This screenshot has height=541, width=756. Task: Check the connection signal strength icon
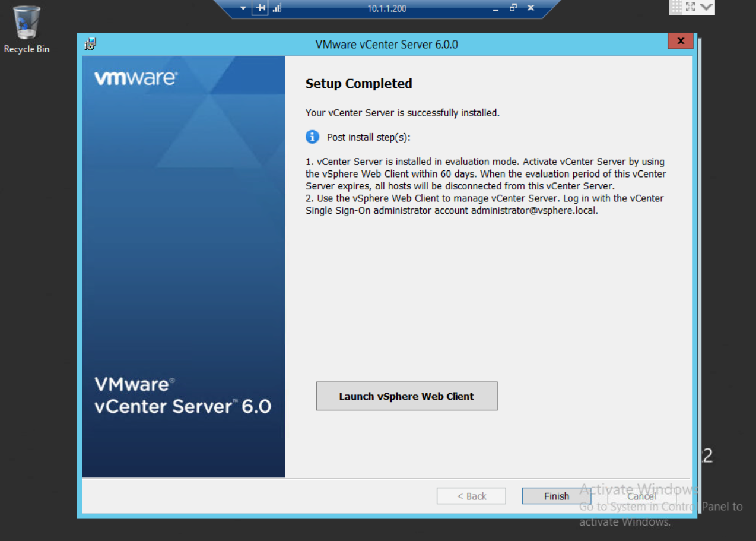[x=277, y=8]
